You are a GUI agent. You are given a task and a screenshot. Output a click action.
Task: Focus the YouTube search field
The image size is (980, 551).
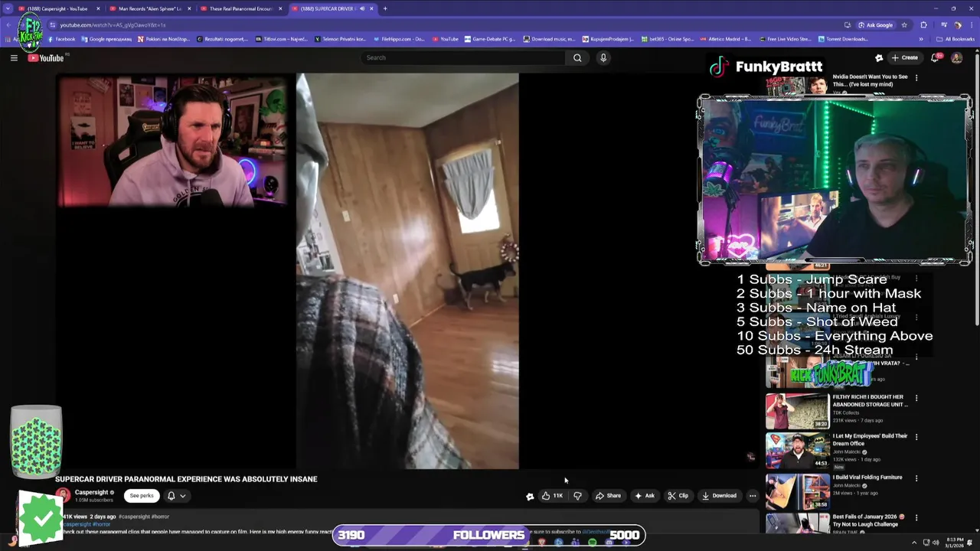click(x=463, y=58)
